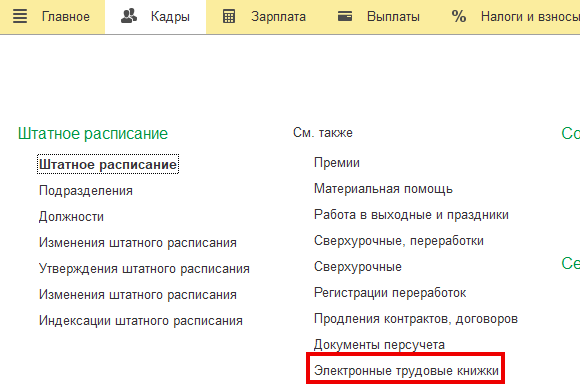Open the Выплаты section
The width and height of the screenshot is (580, 391).
393,17
